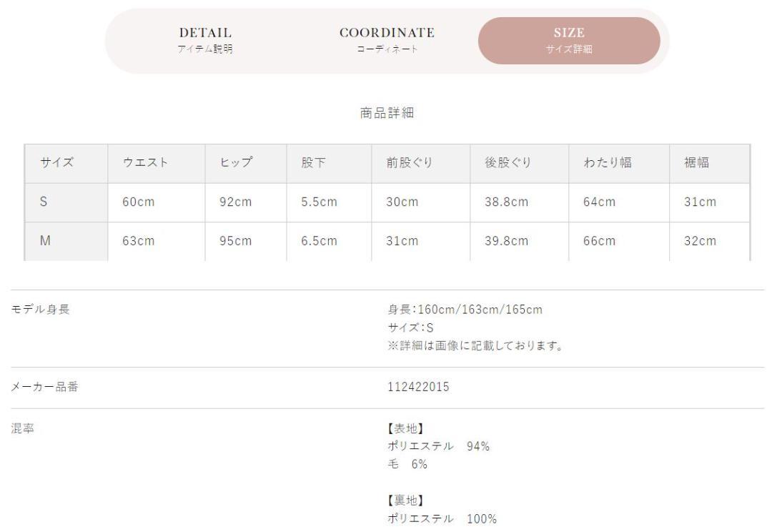Click the 商品詳細 heading

(x=387, y=113)
